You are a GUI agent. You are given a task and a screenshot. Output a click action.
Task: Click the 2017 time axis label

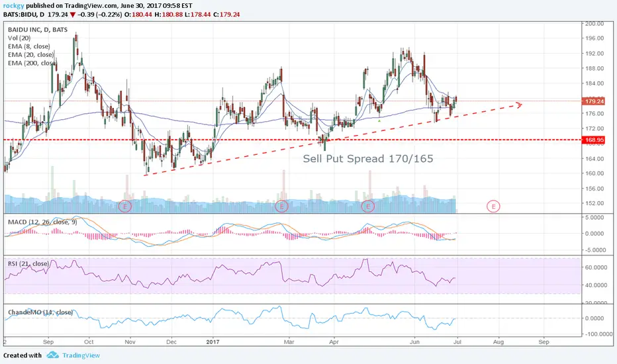click(x=213, y=341)
